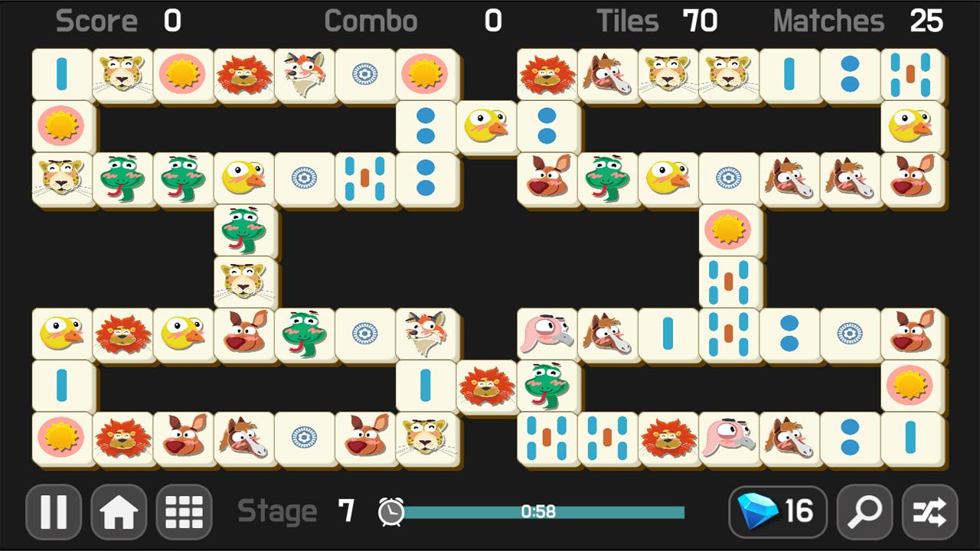Select the sun tile in the top-left row, third tile

[183, 74]
